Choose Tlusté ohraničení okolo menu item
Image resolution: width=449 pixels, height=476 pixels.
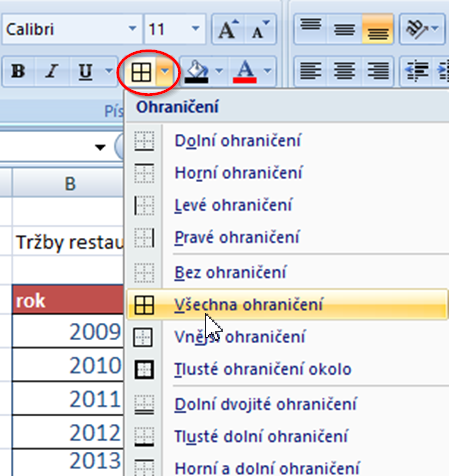tap(287, 369)
